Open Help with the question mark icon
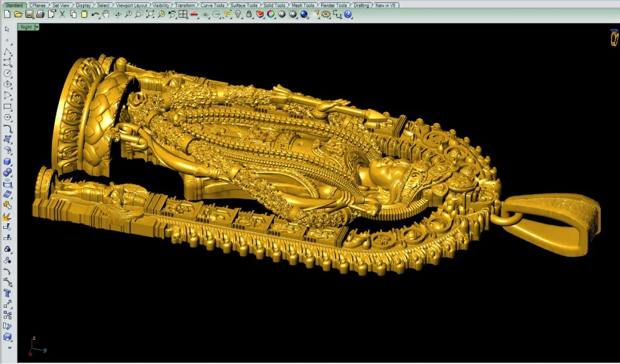 pos(348,14)
